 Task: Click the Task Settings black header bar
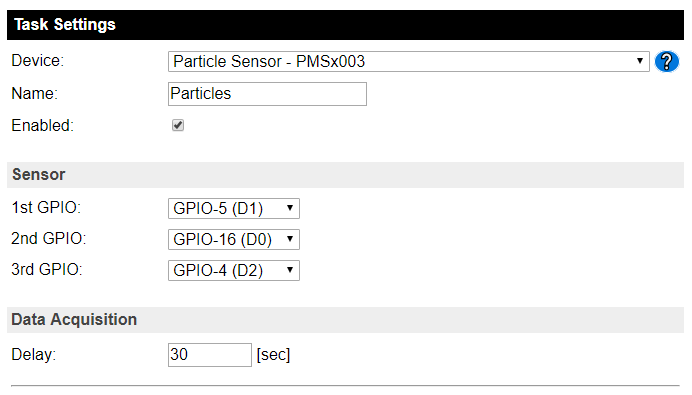coord(345,25)
